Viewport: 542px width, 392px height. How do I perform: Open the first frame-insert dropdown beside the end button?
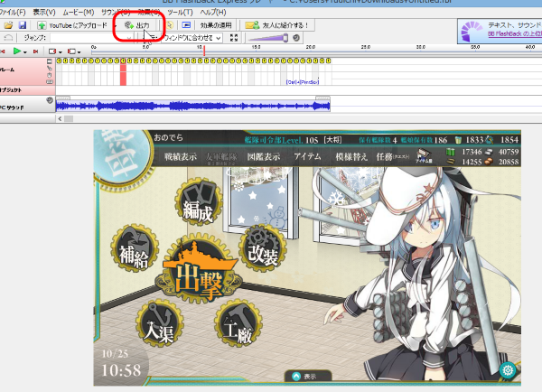(61, 51)
